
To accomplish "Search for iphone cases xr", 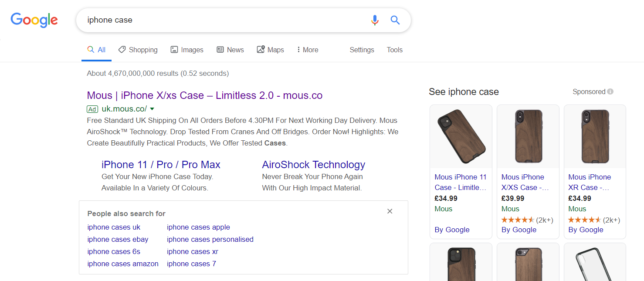I will point(193,251).
